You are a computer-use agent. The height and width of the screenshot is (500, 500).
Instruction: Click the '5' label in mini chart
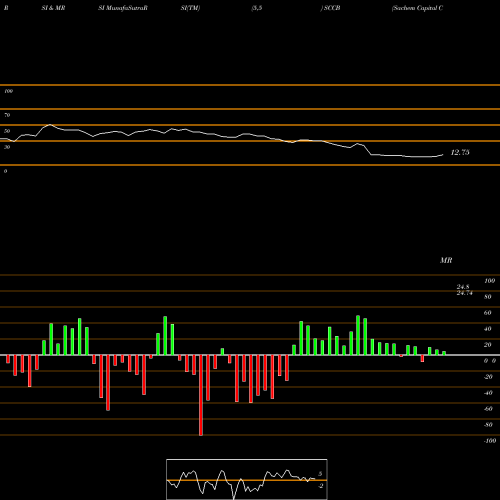pos(320,474)
